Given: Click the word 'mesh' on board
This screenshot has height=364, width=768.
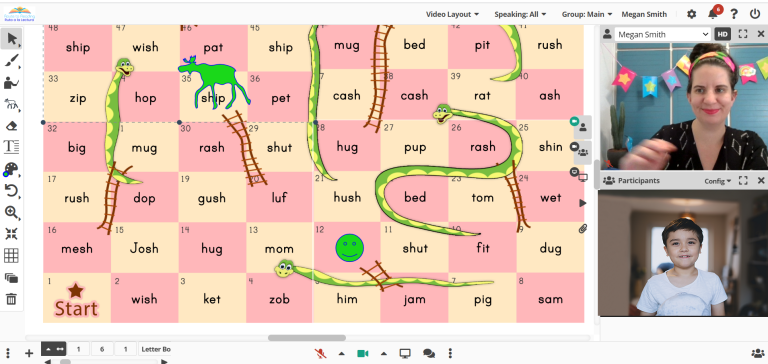Looking at the screenshot, I should pyautogui.click(x=77, y=249).
